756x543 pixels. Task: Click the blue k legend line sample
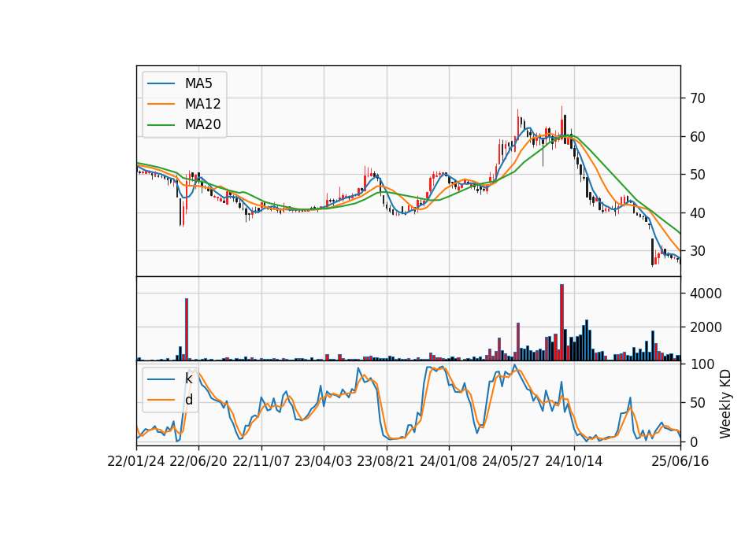click(161, 379)
